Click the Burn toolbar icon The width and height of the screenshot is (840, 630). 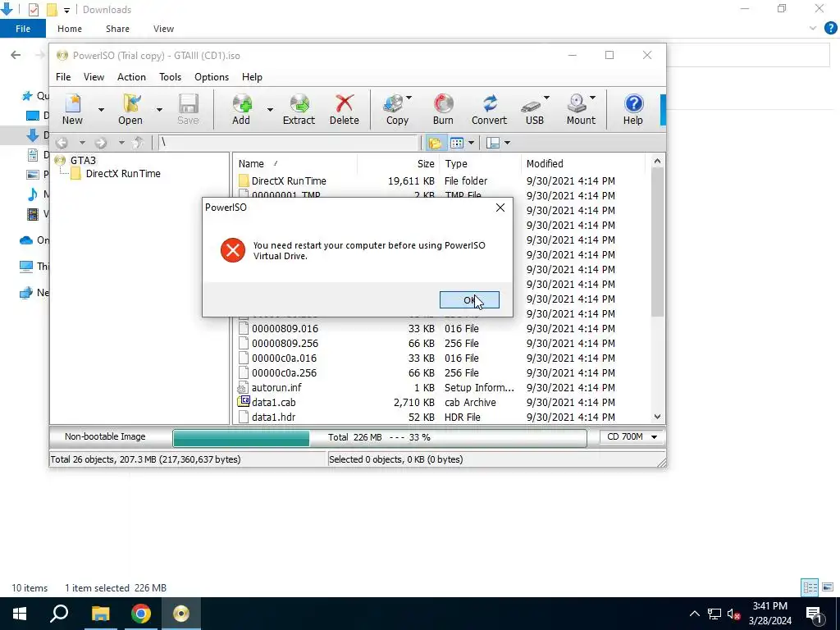443,109
